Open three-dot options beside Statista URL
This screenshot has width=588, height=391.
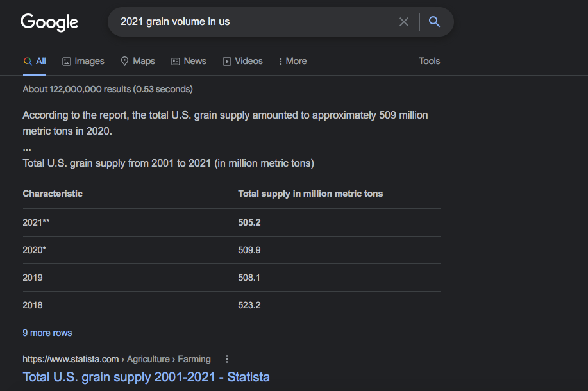pyautogui.click(x=227, y=359)
